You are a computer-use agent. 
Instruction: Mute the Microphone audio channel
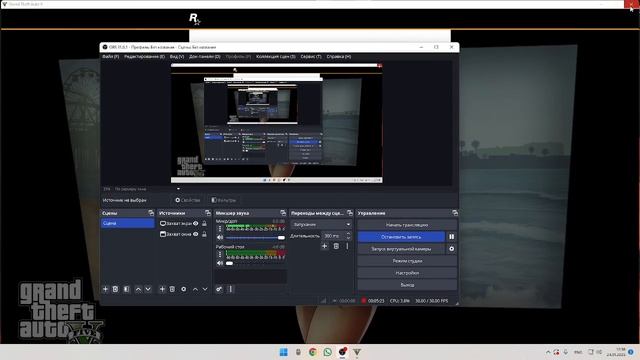click(220, 238)
